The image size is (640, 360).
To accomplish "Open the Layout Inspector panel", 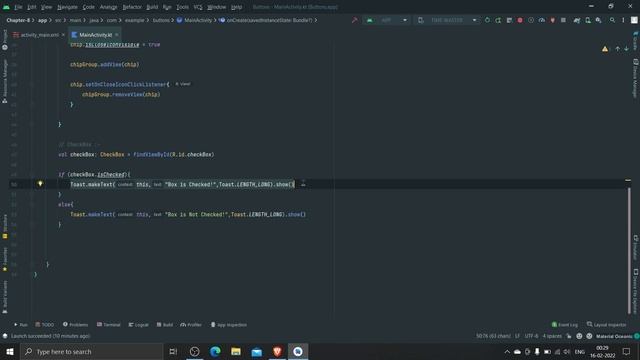I will pyautogui.click(x=607, y=325).
